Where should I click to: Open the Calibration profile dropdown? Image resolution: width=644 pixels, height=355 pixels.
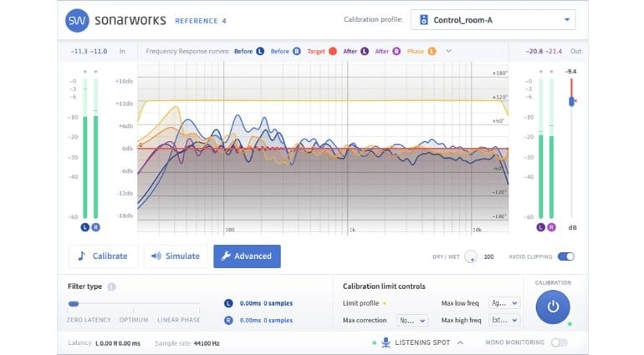point(493,20)
